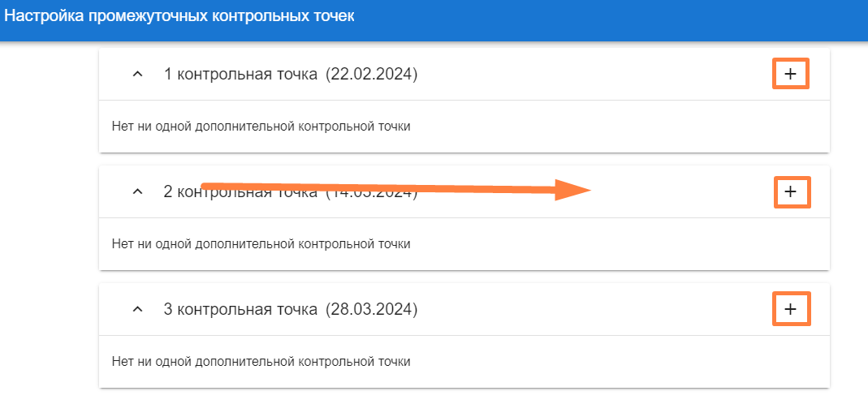The width and height of the screenshot is (868, 404).
Task: Collapse the 3 контрольная точка panel chevron
Action: point(137,309)
